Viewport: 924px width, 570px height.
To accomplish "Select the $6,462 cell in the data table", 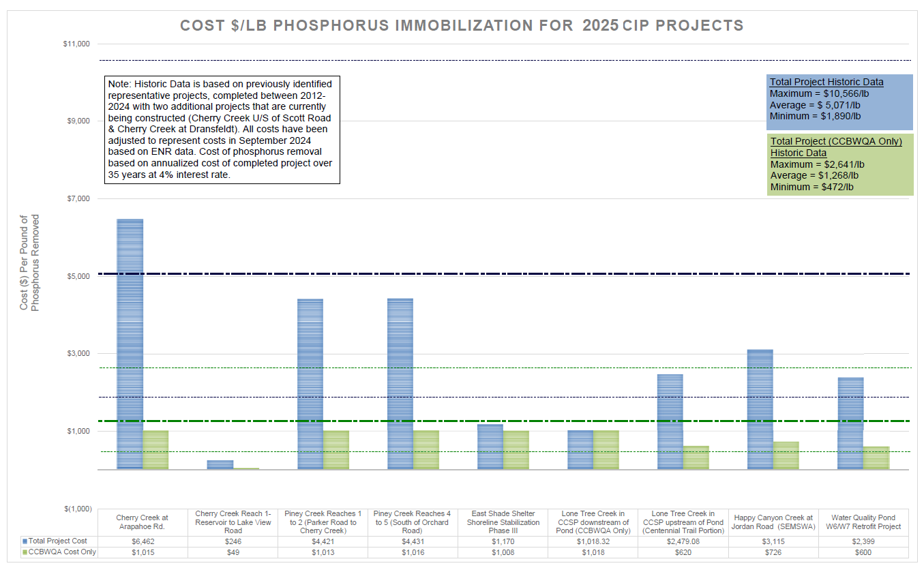I will [x=142, y=541].
